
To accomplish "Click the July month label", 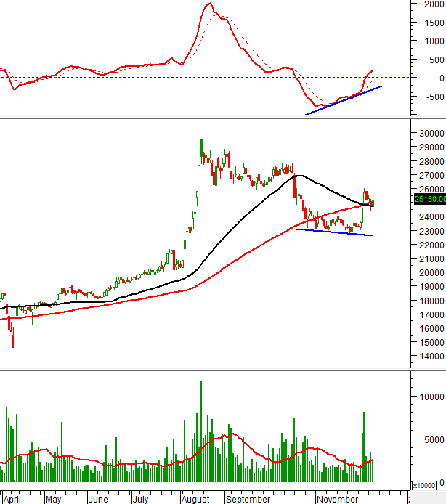I will (141, 499).
